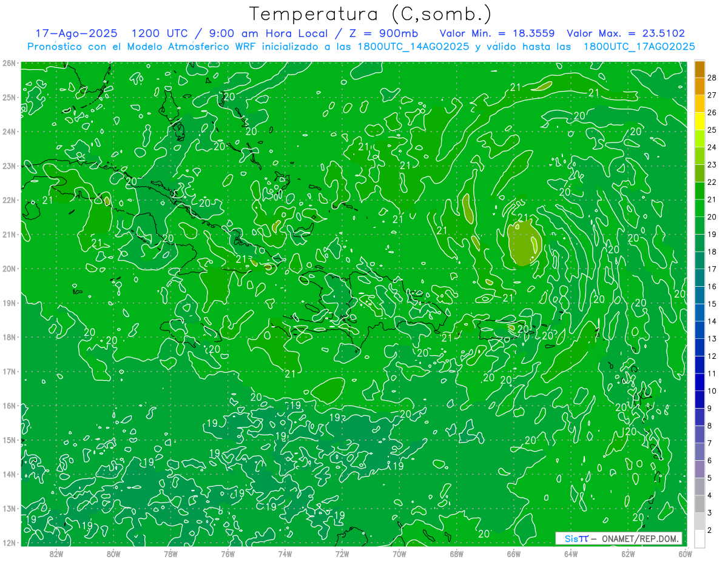This screenshot has height=562, width=728.
Task: Select the '20N' latitude label
Action: click(9, 269)
